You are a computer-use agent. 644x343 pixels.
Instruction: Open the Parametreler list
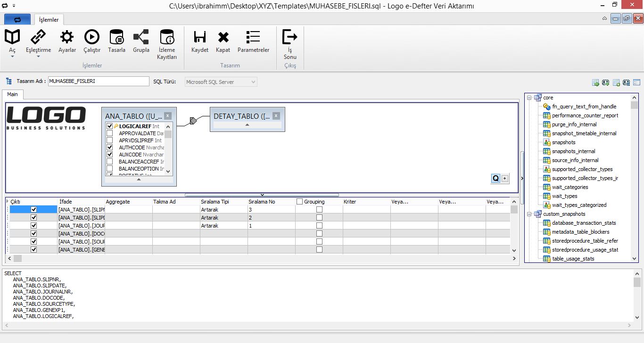click(x=253, y=37)
